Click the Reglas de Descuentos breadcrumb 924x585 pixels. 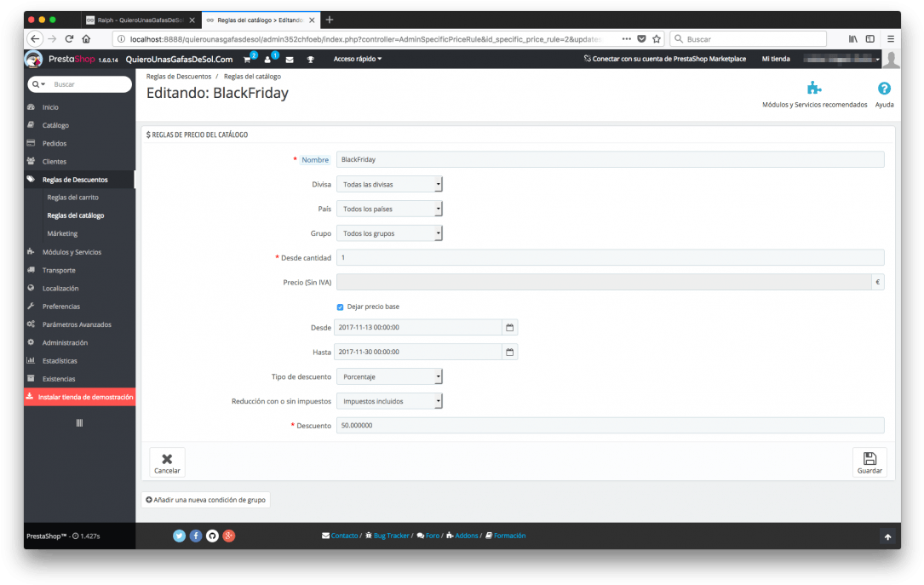pos(179,77)
